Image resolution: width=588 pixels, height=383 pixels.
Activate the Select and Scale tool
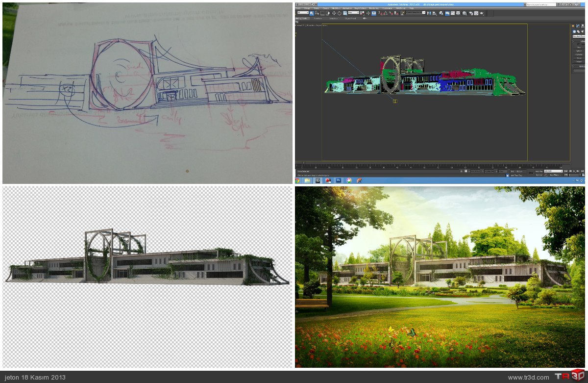[345, 13]
